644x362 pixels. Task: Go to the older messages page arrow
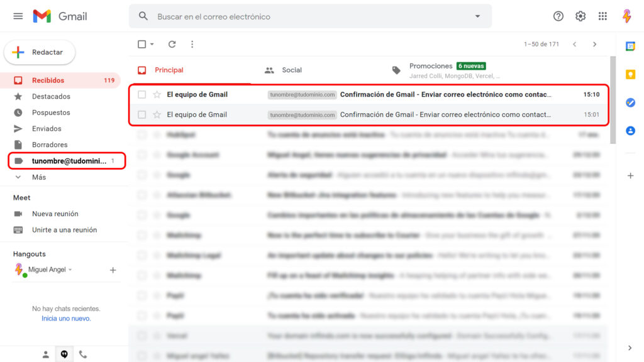pyautogui.click(x=594, y=45)
